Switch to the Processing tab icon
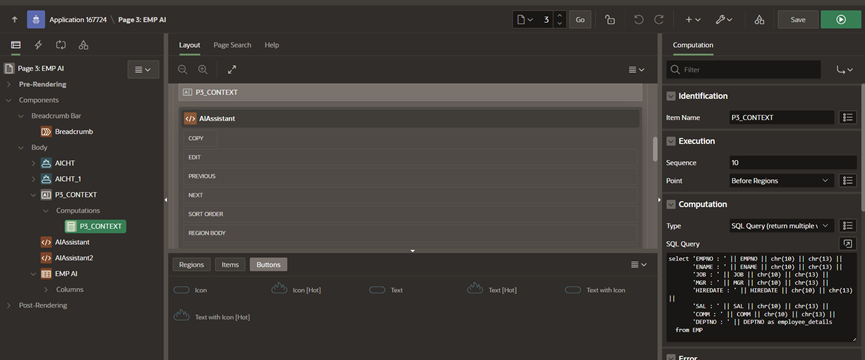Viewport: 865px width, 360px height. (x=61, y=45)
